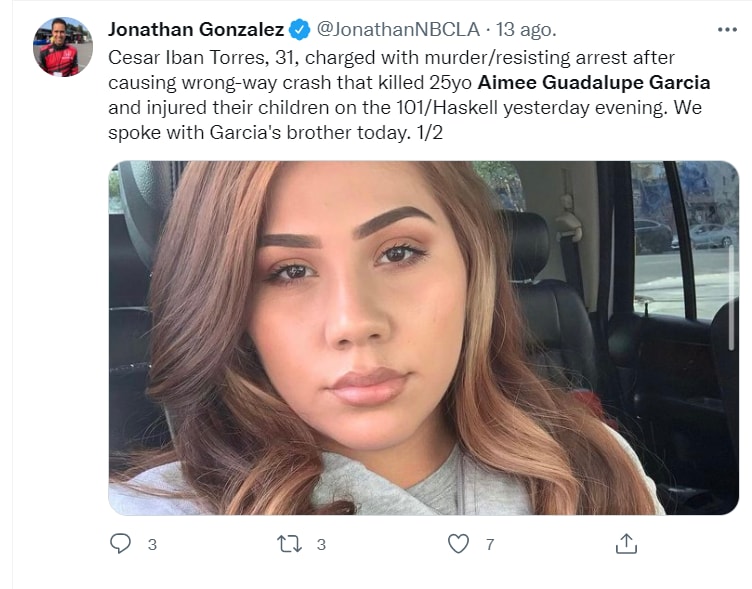Screen dimensions: 752x589
Task: Retweet Jonathan Gonzalez's post
Action: pyautogui.click(x=289, y=544)
